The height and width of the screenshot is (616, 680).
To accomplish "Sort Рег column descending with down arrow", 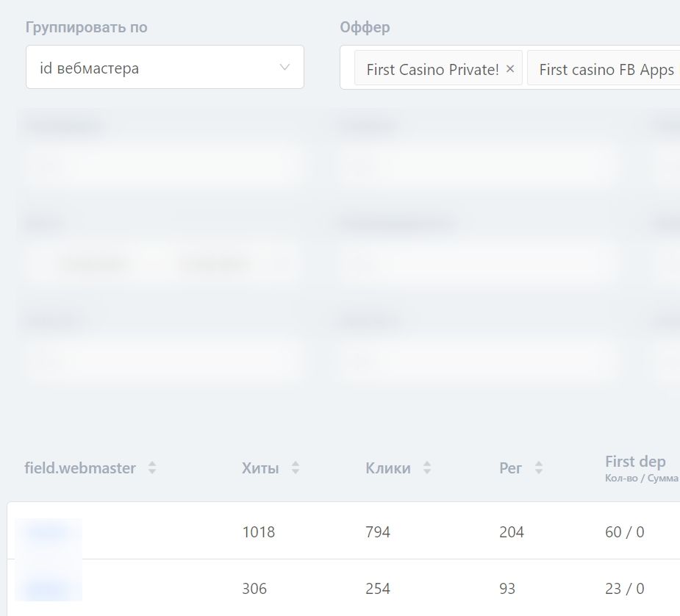I will [539, 472].
